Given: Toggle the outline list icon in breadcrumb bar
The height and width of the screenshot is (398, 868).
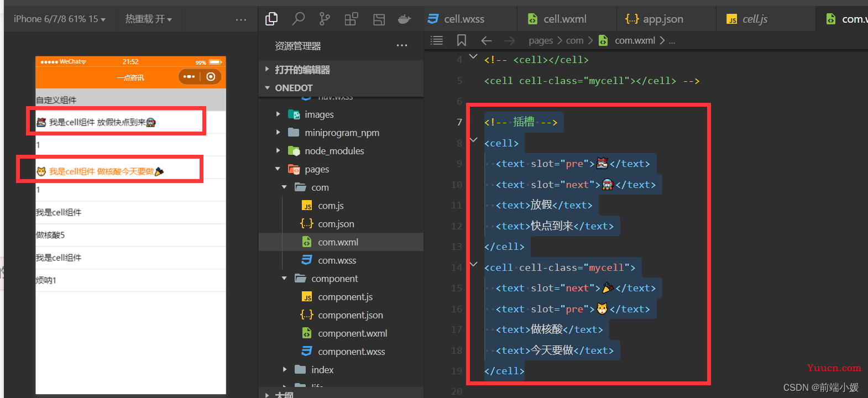Looking at the screenshot, I should point(437,40).
